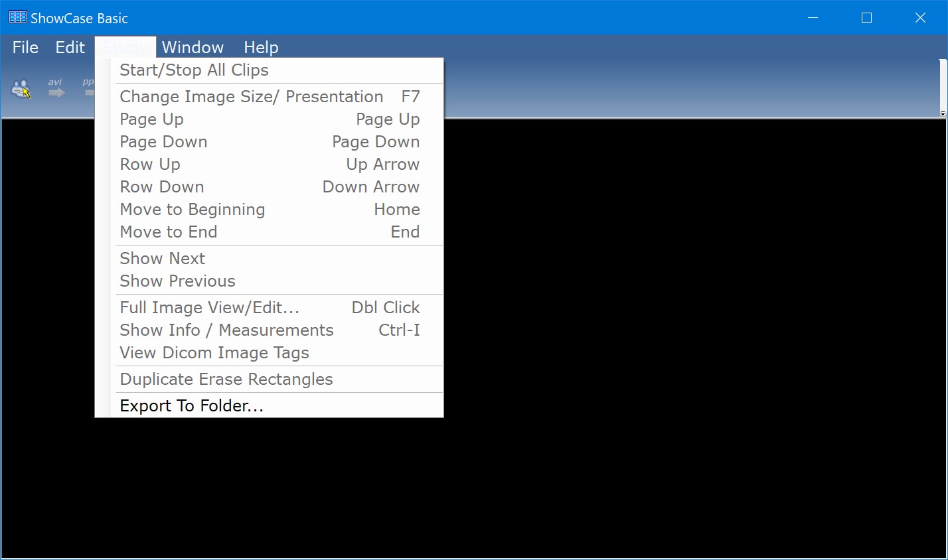Select View Dicom Image Tags
The image size is (948, 560).
[214, 353]
